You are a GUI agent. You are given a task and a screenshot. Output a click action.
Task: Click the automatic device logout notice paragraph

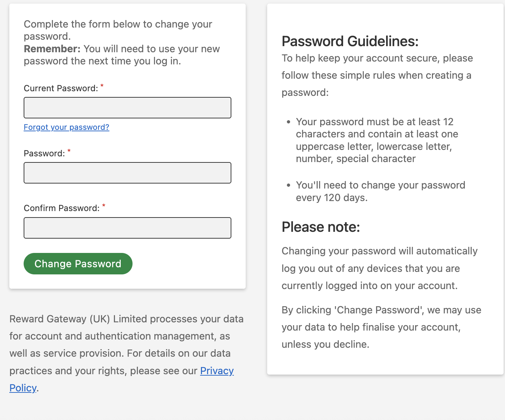click(379, 268)
